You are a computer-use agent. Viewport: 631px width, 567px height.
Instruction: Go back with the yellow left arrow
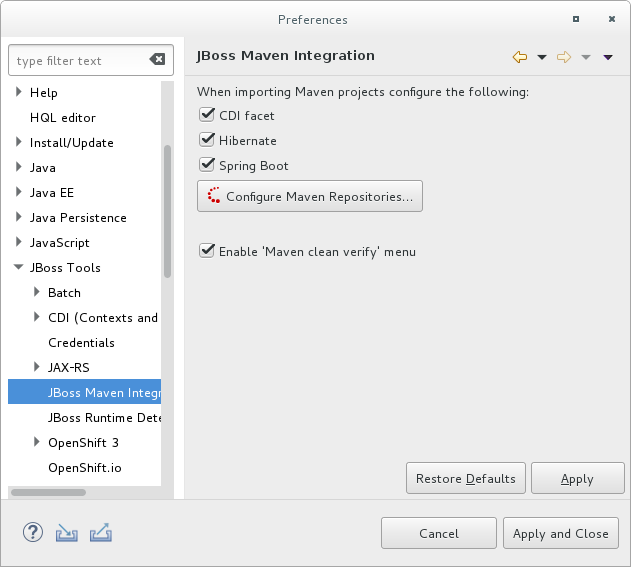520,57
